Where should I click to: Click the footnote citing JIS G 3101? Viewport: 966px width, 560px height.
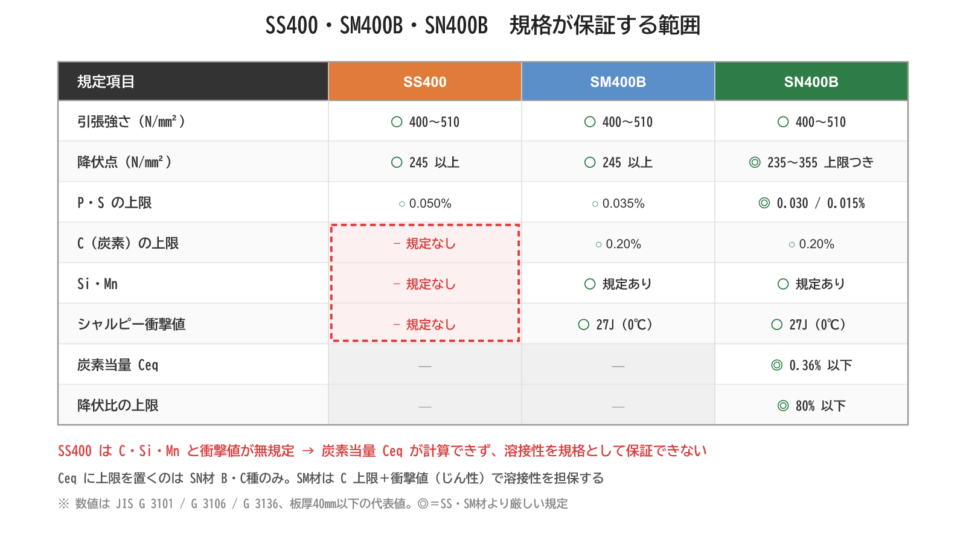click(313, 503)
